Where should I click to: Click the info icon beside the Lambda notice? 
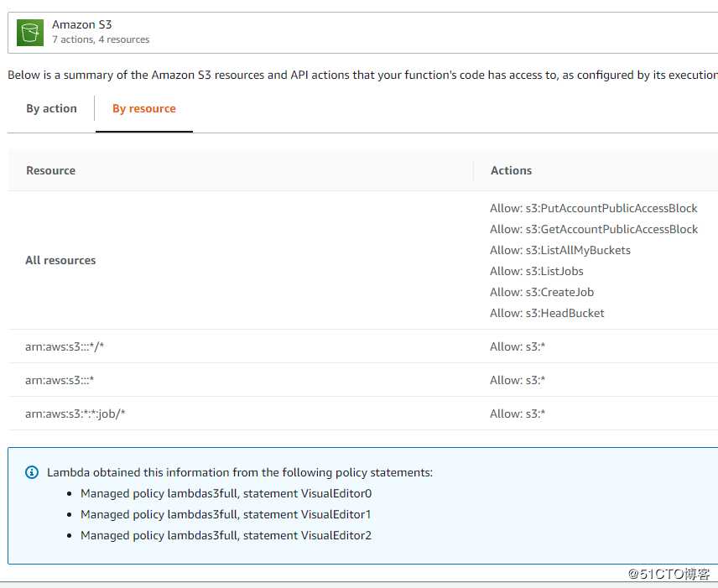coord(32,472)
